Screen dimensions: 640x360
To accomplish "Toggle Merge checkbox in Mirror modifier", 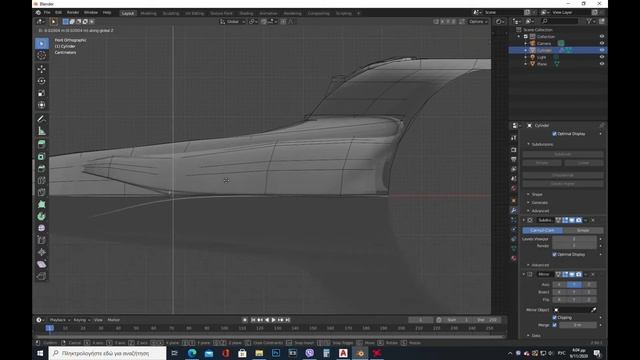I will (x=554, y=325).
